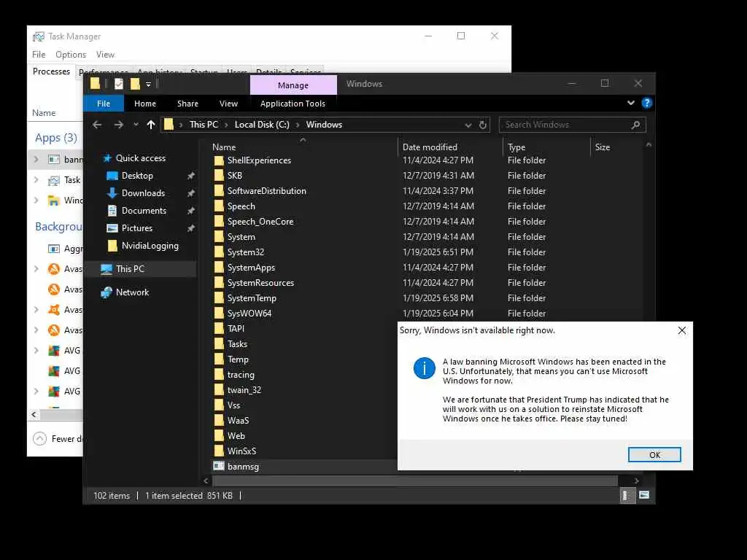Open the Home ribbon tab
The image size is (747, 560).
tap(145, 104)
